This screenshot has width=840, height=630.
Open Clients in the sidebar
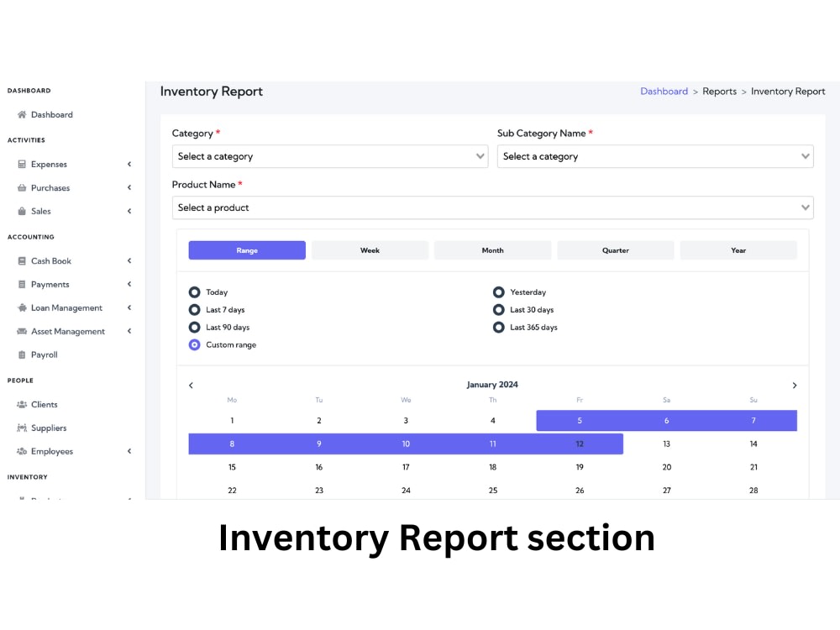pyautogui.click(x=44, y=405)
